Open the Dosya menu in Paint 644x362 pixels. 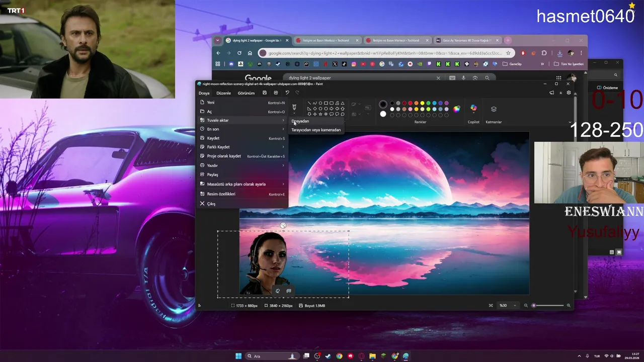coord(204,93)
